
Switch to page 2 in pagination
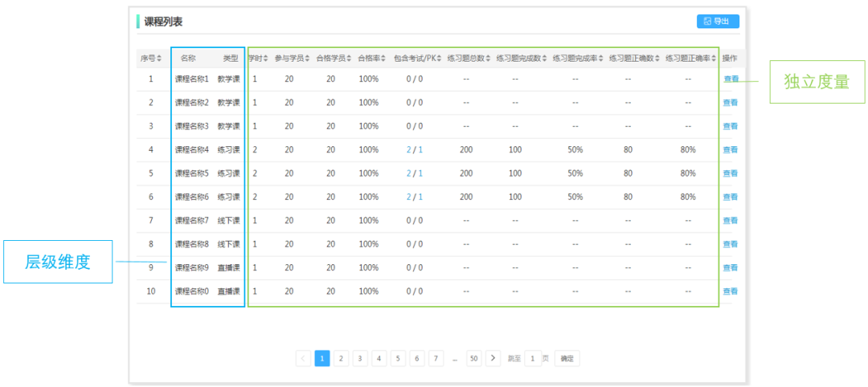click(341, 358)
